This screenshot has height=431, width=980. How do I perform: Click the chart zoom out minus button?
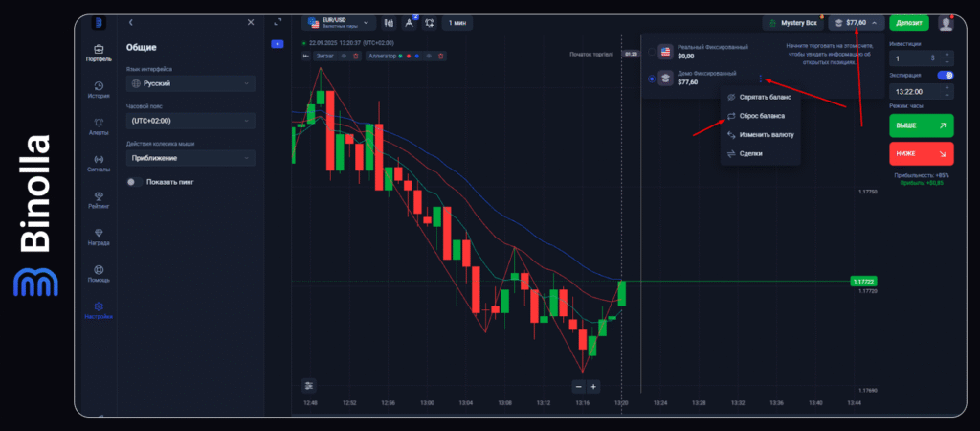tap(578, 386)
